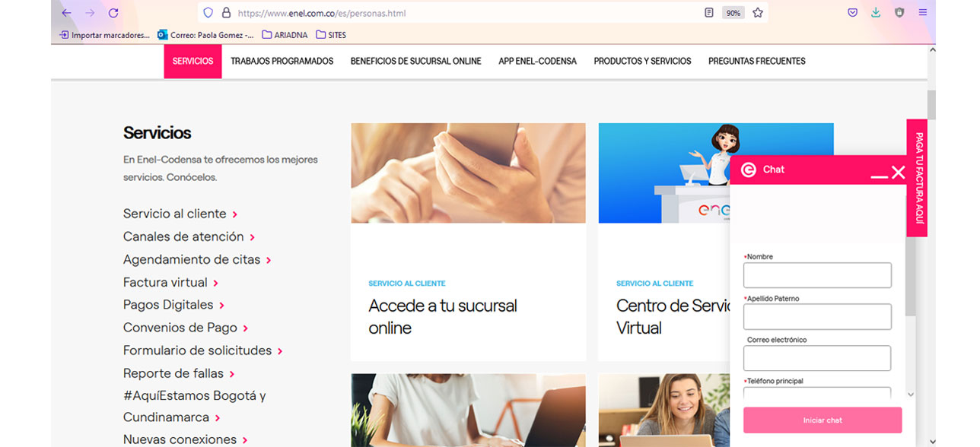Open the Convenios de Pago link

coord(186,328)
